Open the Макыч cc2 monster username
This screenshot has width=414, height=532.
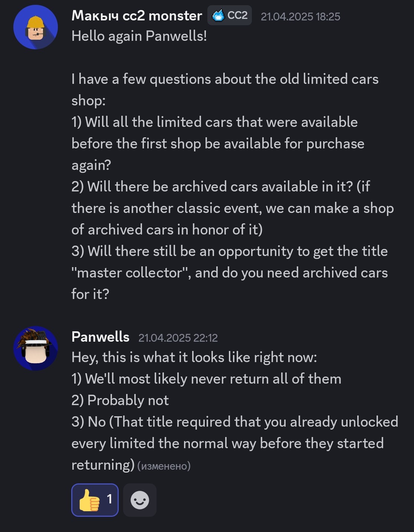point(137,16)
